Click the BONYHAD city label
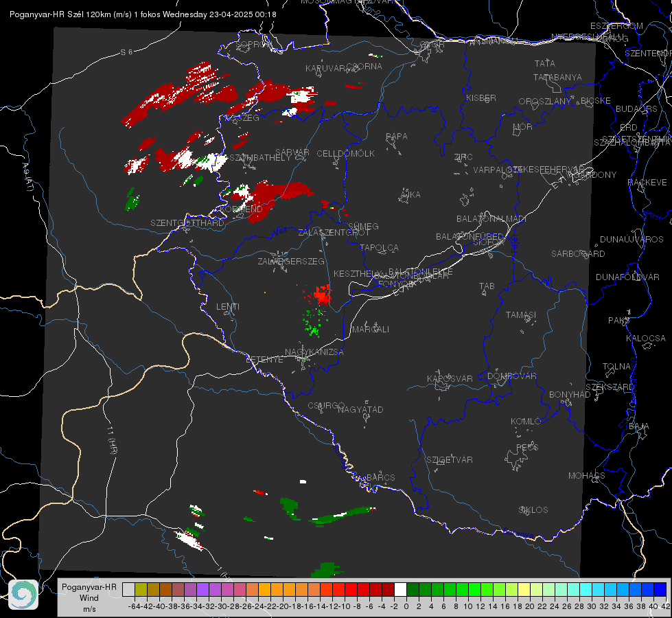This screenshot has width=672, height=618. [x=570, y=395]
